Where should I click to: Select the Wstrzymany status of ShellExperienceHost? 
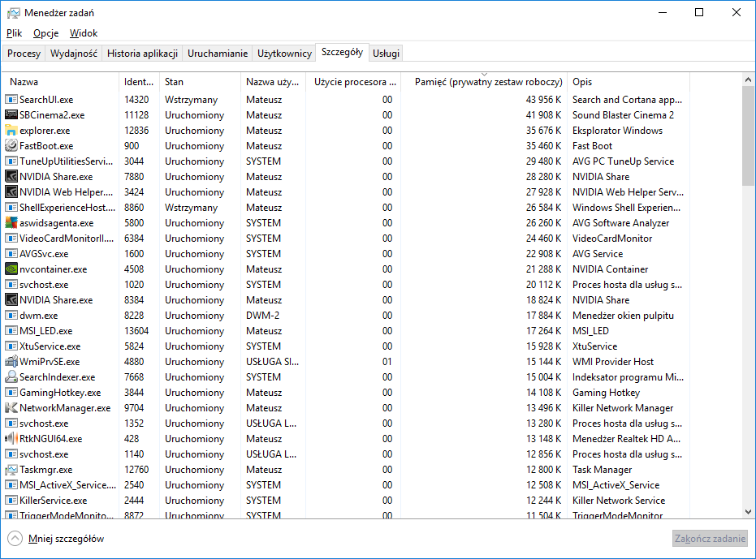coord(192,208)
